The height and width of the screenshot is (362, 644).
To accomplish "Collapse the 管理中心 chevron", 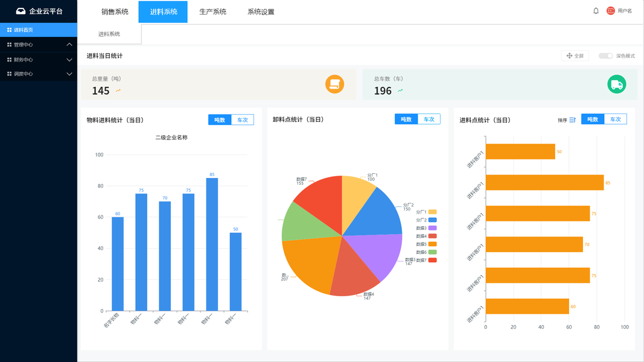I will point(69,44).
